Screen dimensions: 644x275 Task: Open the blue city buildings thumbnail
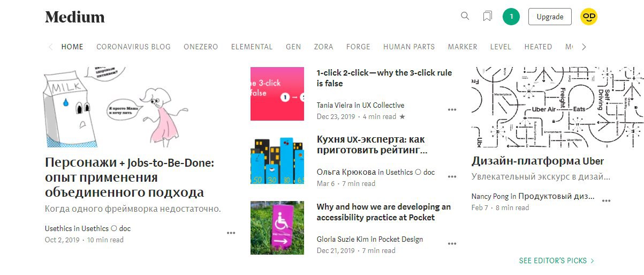click(x=277, y=160)
